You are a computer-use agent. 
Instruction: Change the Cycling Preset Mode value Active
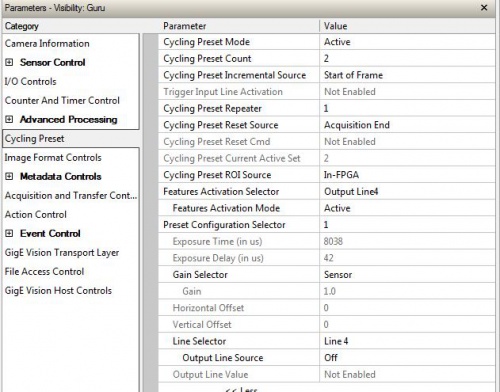(407, 42)
